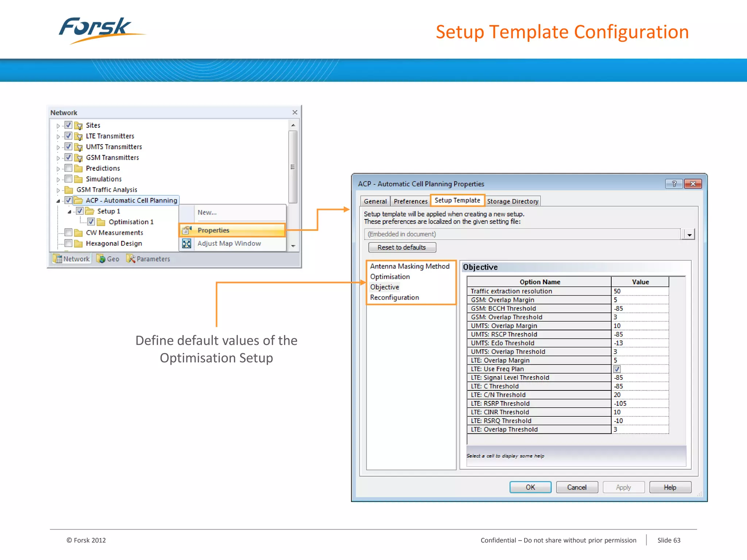Click the Network tree scroll up arrow
The height and width of the screenshot is (560, 747).
[x=293, y=125]
